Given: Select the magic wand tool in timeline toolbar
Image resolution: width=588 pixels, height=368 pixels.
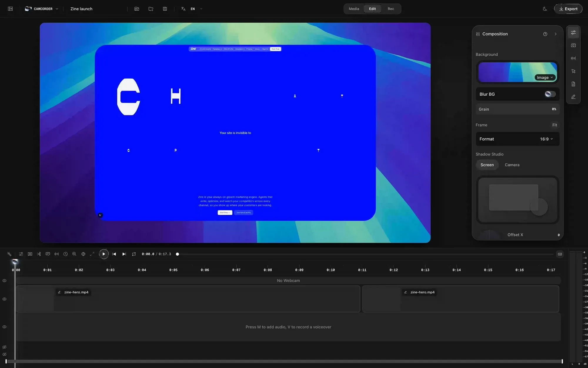Looking at the screenshot, I should pyautogui.click(x=9, y=254).
